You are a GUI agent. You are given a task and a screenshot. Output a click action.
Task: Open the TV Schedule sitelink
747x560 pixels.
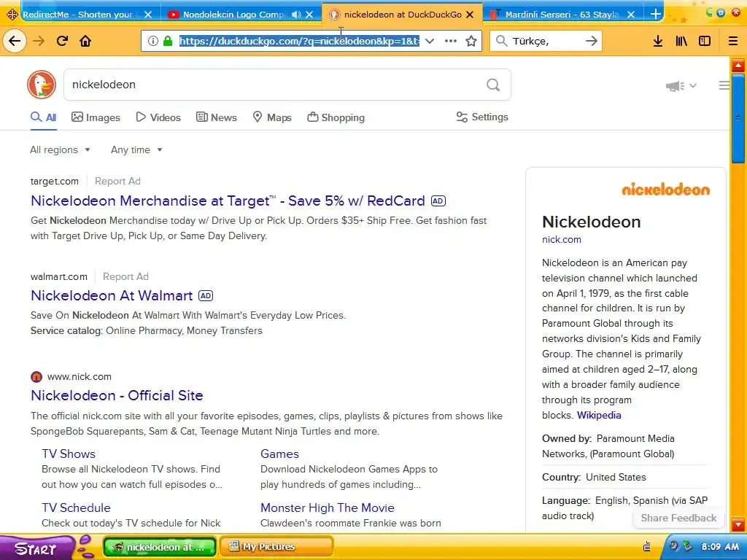pyautogui.click(x=76, y=507)
